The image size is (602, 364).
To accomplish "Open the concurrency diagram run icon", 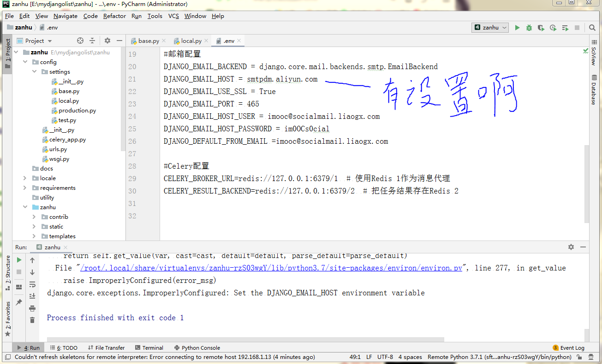I will point(565,28).
